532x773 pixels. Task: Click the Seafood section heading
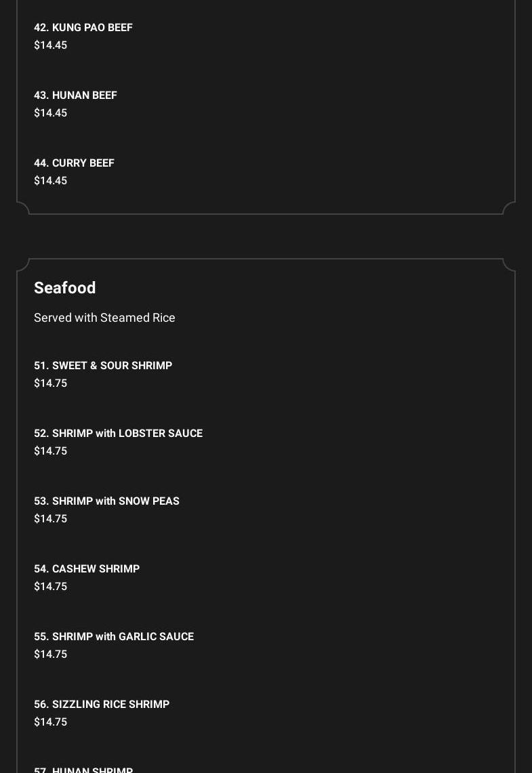(x=65, y=288)
